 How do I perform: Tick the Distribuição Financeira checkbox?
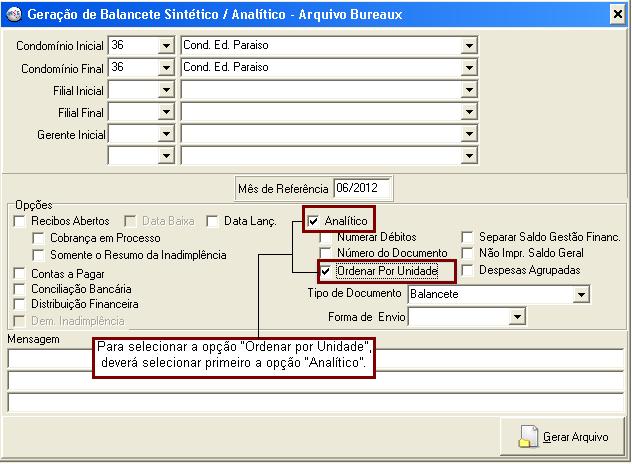[x=21, y=304]
